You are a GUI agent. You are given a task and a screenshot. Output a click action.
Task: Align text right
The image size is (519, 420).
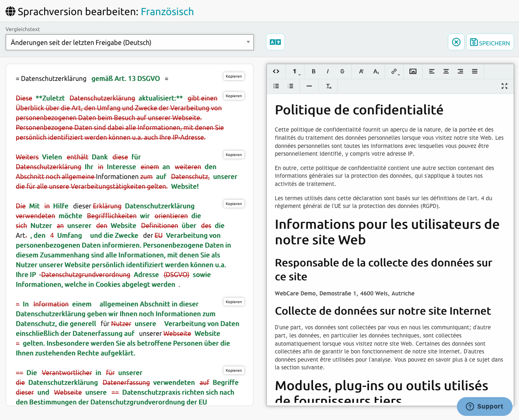[x=460, y=71]
